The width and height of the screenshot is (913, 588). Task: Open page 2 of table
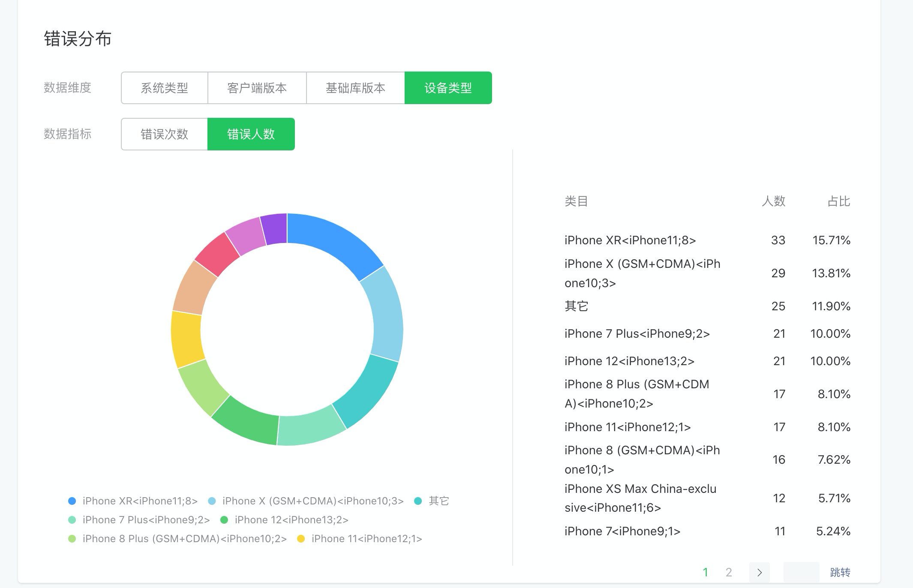point(728,572)
